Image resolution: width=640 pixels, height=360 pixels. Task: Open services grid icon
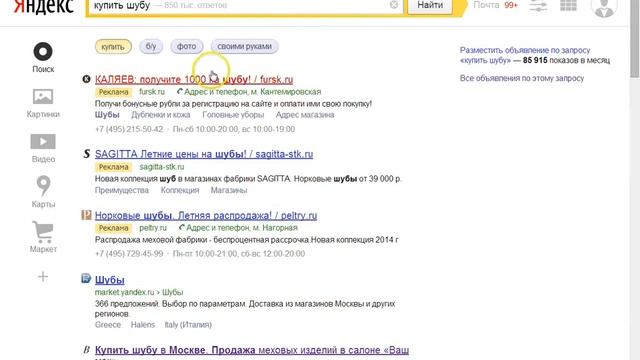click(x=568, y=5)
